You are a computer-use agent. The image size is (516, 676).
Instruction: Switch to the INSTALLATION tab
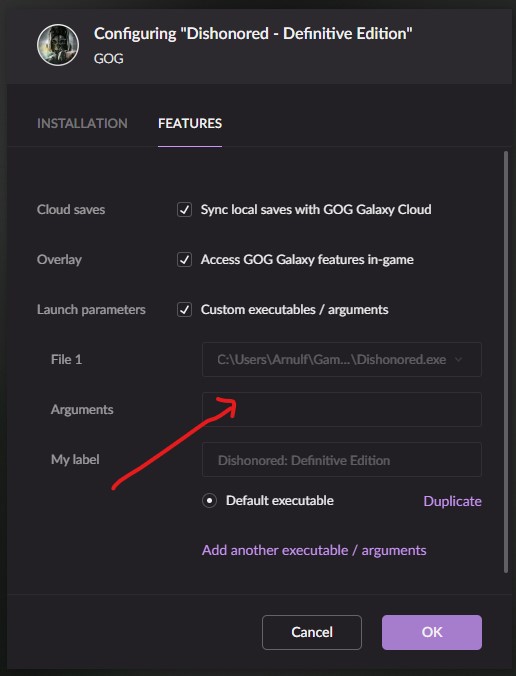(x=82, y=124)
